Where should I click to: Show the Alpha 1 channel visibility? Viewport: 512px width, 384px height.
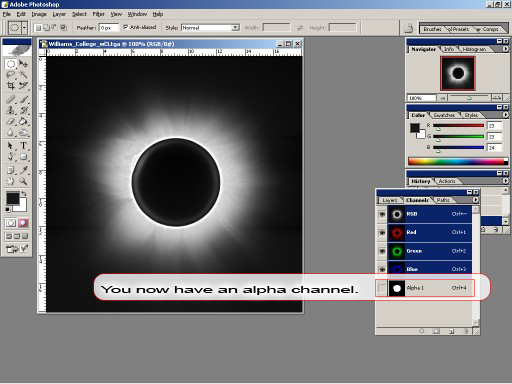point(382,288)
